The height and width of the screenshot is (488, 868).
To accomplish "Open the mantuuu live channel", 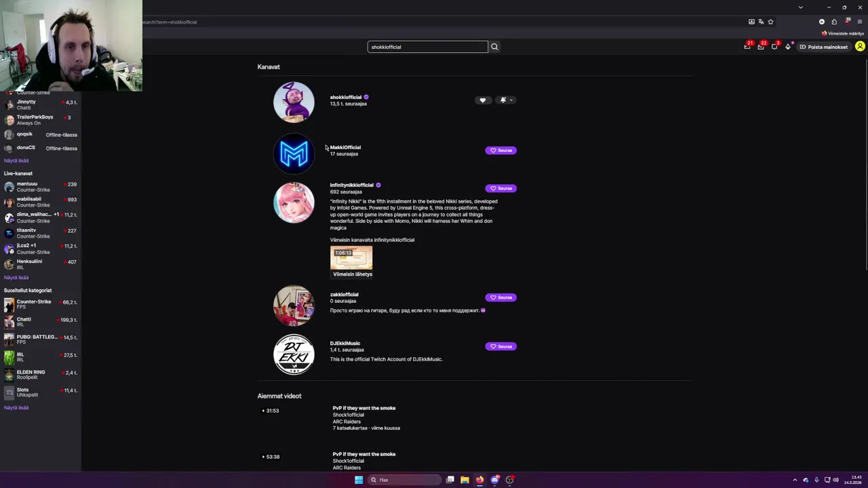I will (x=41, y=186).
